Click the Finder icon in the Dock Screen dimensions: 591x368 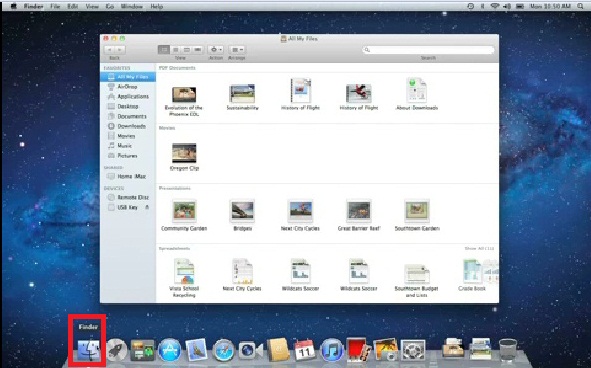88,350
